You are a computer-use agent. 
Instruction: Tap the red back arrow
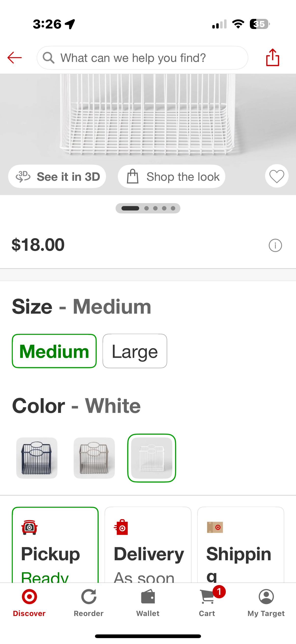[x=14, y=58]
